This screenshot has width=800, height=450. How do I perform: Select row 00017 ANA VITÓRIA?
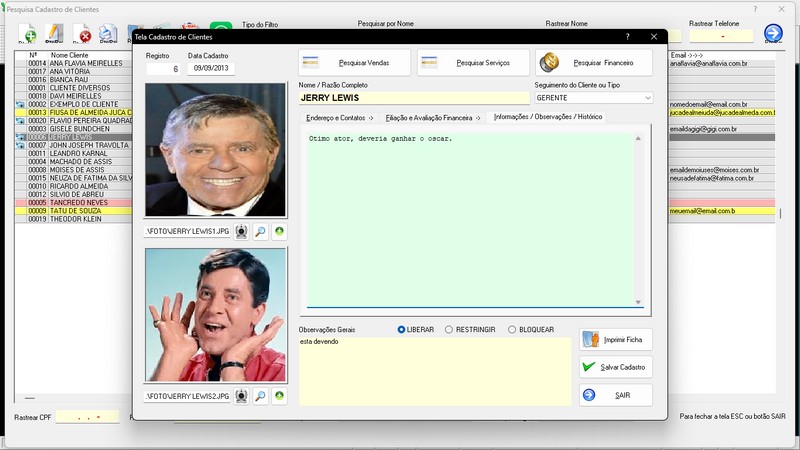click(73, 71)
